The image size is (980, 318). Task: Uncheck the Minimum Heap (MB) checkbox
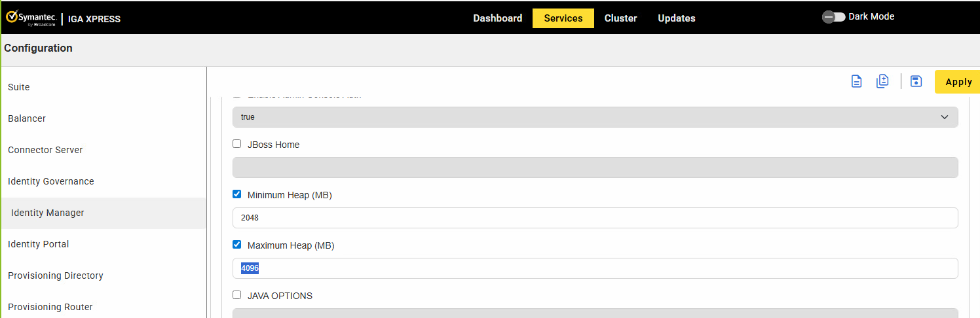tap(237, 194)
